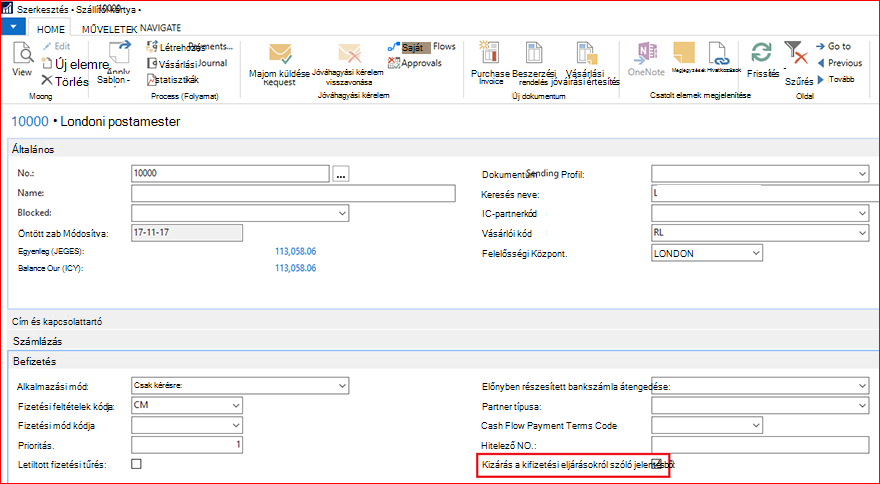Toggle Kizárás a kifizetési eljárásokról checkbox
880x484 pixels.
pyautogui.click(x=657, y=463)
